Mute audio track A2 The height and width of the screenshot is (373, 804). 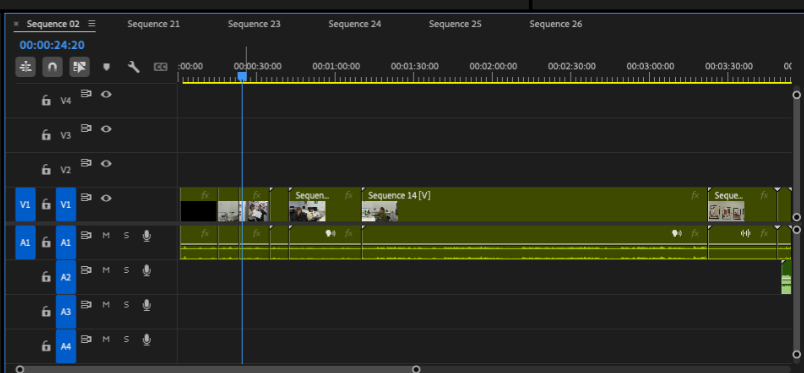pyautogui.click(x=106, y=270)
